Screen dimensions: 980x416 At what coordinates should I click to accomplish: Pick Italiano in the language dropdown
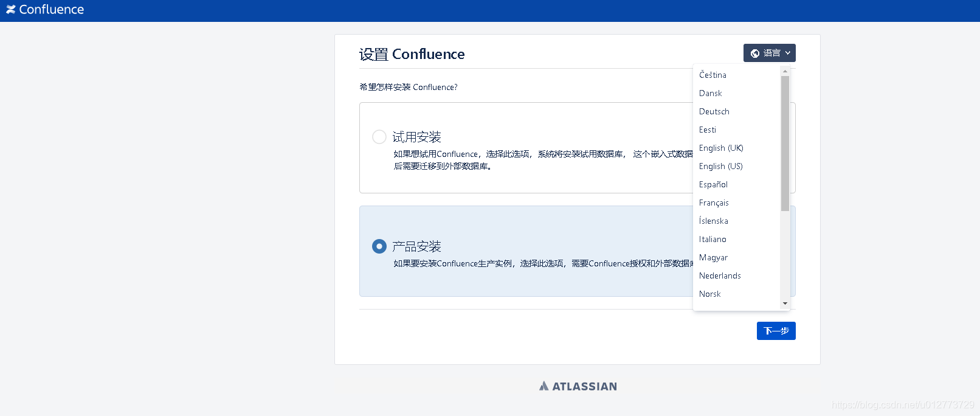[713, 239]
